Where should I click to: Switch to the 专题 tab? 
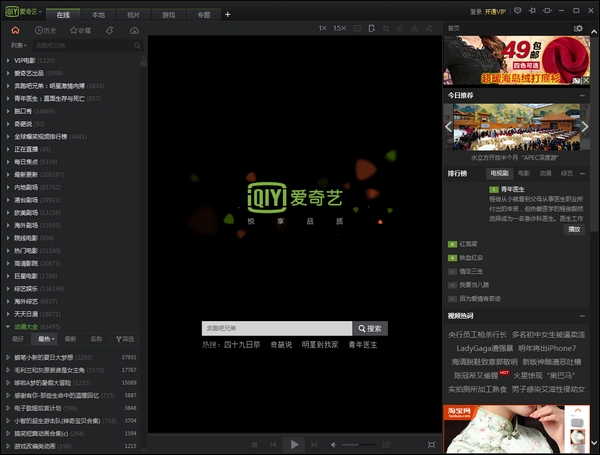204,15
